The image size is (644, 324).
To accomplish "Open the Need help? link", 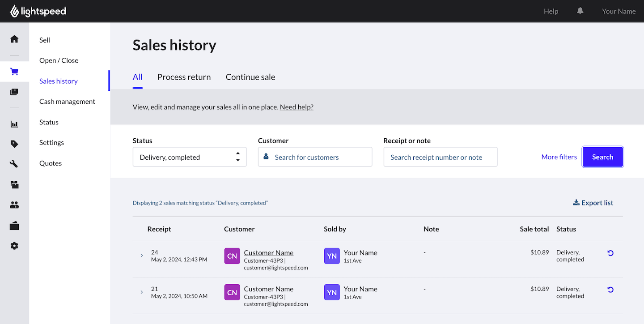I will click(297, 107).
